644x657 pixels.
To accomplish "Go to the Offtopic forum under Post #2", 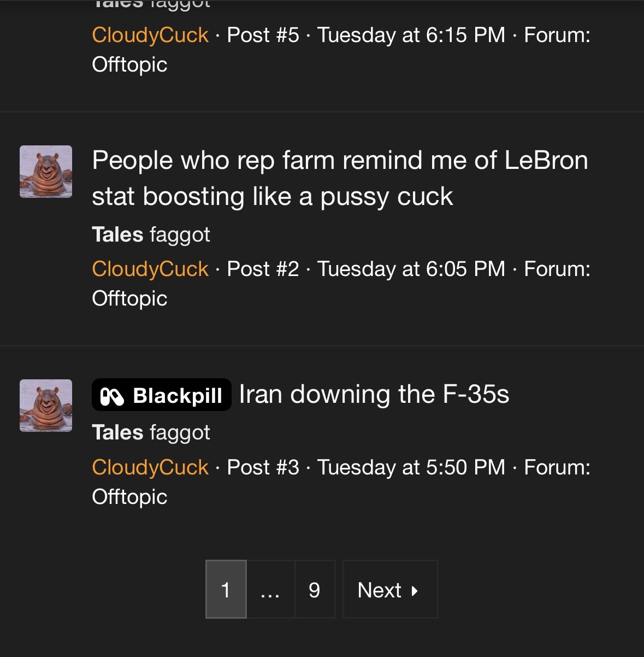I will click(x=129, y=298).
